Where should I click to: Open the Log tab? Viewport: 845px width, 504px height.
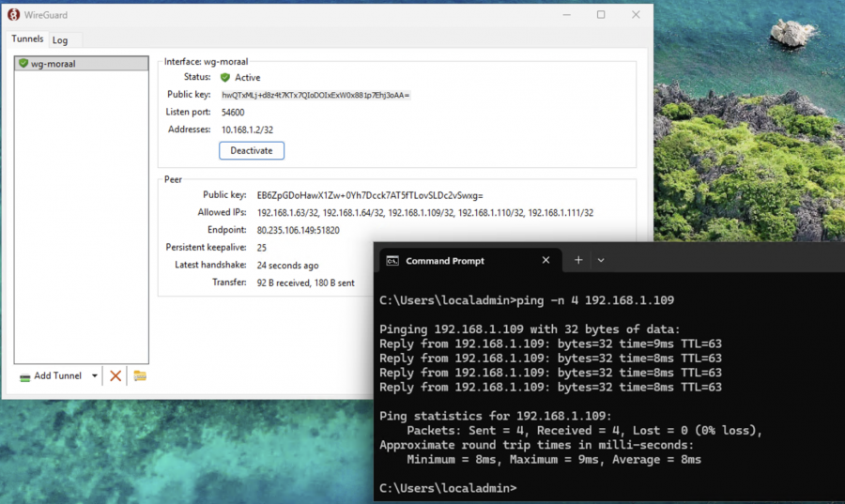coord(60,39)
